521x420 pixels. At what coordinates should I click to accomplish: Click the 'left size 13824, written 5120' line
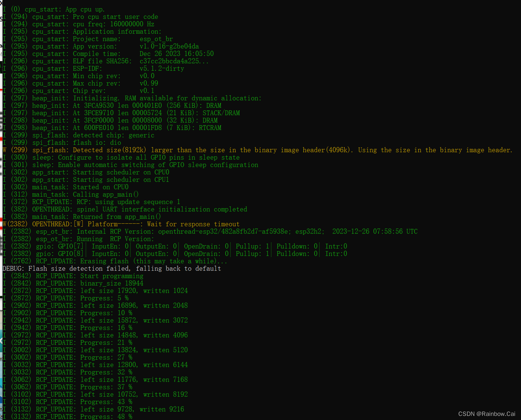95,350
